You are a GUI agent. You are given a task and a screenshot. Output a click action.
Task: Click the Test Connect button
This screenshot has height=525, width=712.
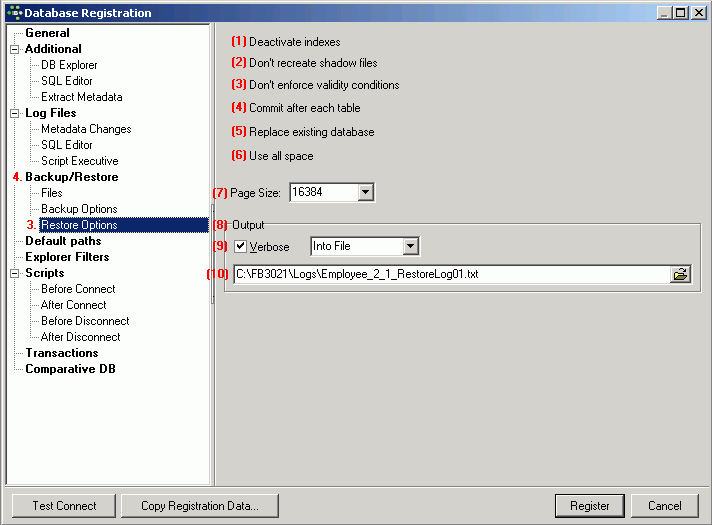point(64,506)
